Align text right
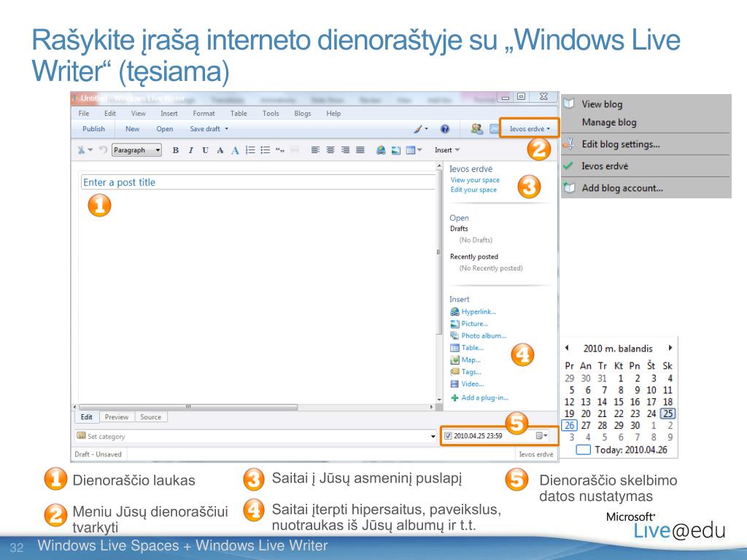 [345, 150]
